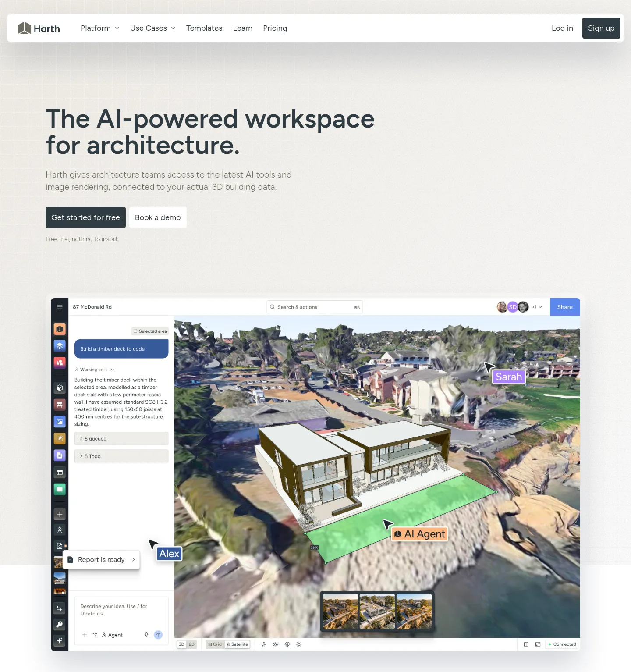This screenshot has height=672, width=631.
Task: Expand the Platform menu
Action: (100, 28)
